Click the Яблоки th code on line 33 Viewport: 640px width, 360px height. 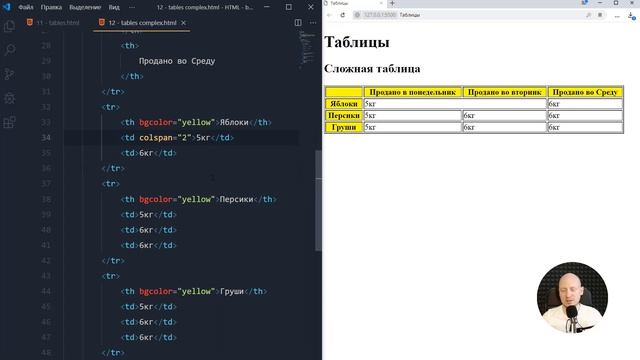(x=196, y=122)
